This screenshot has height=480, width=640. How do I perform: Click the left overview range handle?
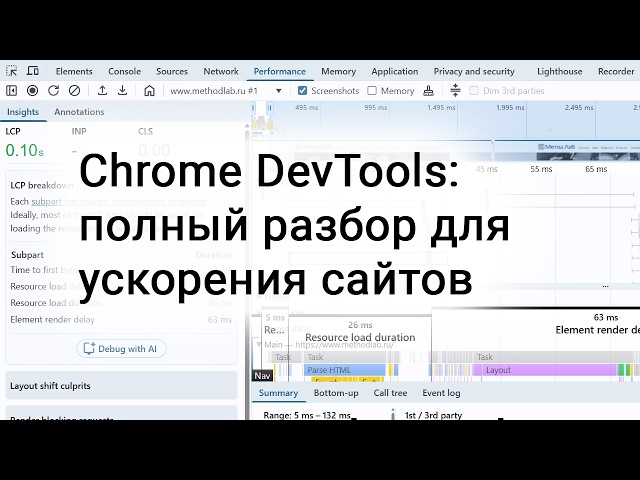pos(253,108)
